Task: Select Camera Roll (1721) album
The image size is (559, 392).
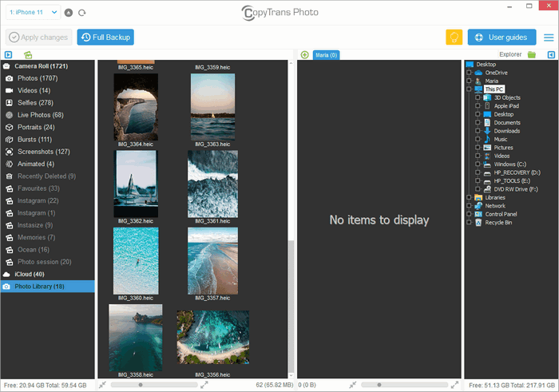Action: pos(48,66)
